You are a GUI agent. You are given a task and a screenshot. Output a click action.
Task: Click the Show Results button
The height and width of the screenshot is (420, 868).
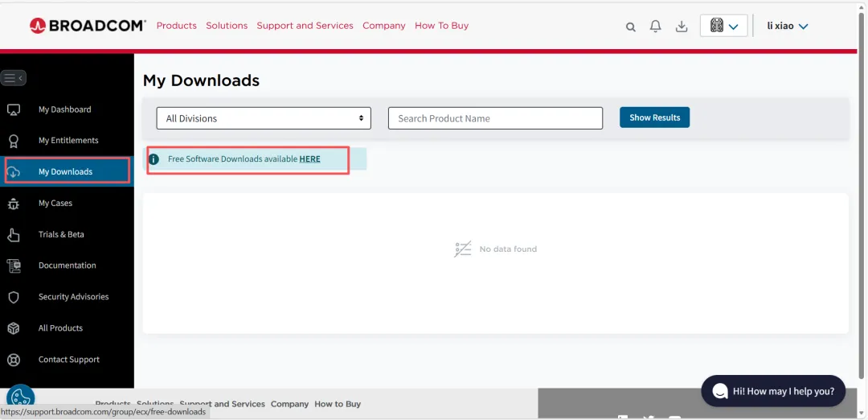coord(654,117)
